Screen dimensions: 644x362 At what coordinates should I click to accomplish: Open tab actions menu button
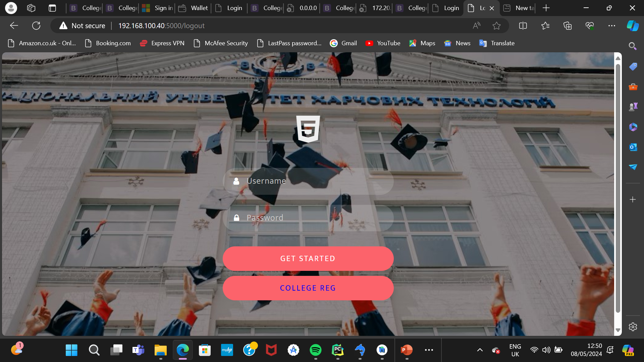tap(52, 8)
